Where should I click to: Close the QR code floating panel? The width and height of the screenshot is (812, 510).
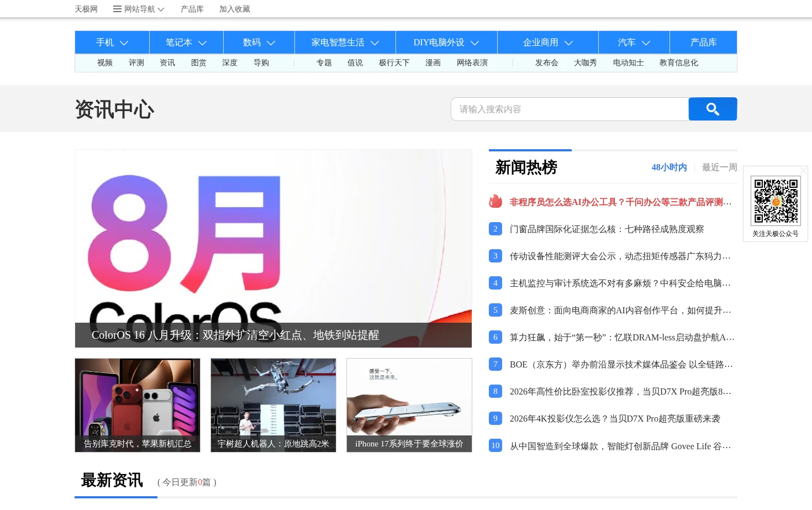(804, 170)
